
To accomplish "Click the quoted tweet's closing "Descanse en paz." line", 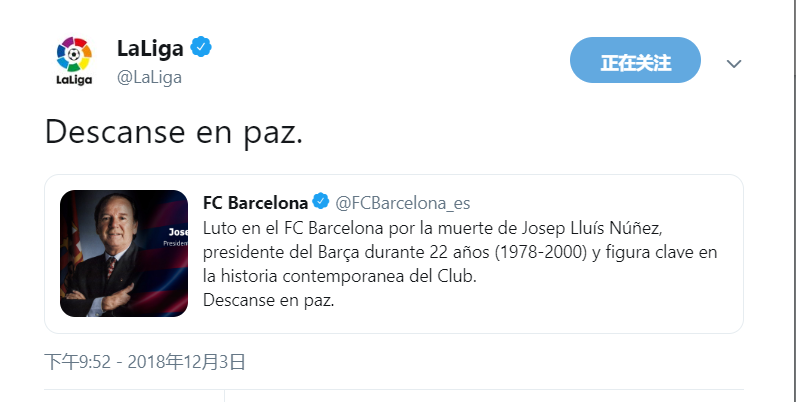I will pyautogui.click(x=269, y=300).
